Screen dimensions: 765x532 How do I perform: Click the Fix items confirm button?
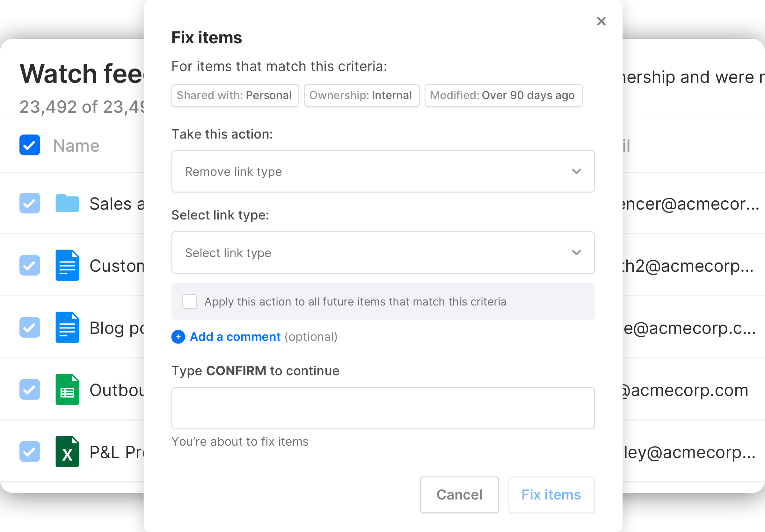[551, 495]
